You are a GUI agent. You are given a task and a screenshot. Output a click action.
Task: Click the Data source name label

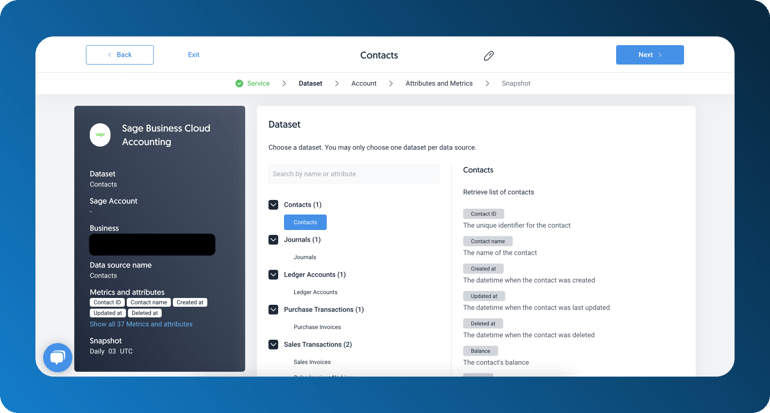(120, 265)
